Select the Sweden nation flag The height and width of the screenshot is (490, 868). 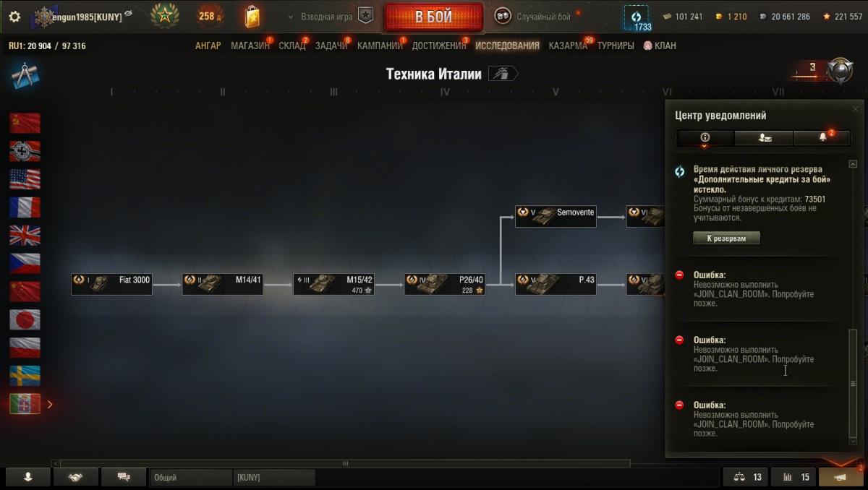(x=25, y=375)
